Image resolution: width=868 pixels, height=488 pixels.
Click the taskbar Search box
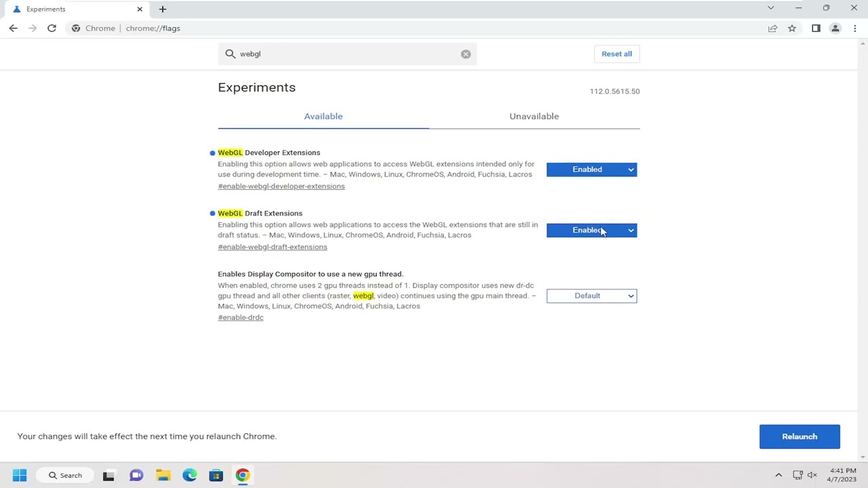(65, 475)
